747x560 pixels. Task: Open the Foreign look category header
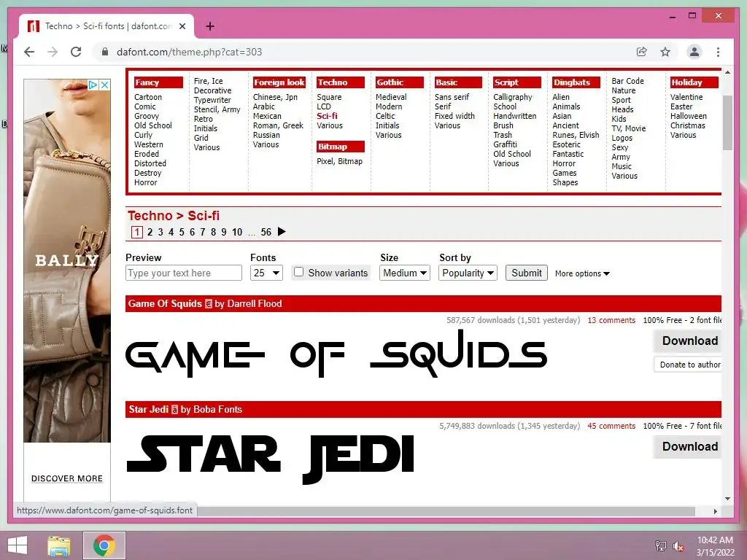click(x=279, y=82)
